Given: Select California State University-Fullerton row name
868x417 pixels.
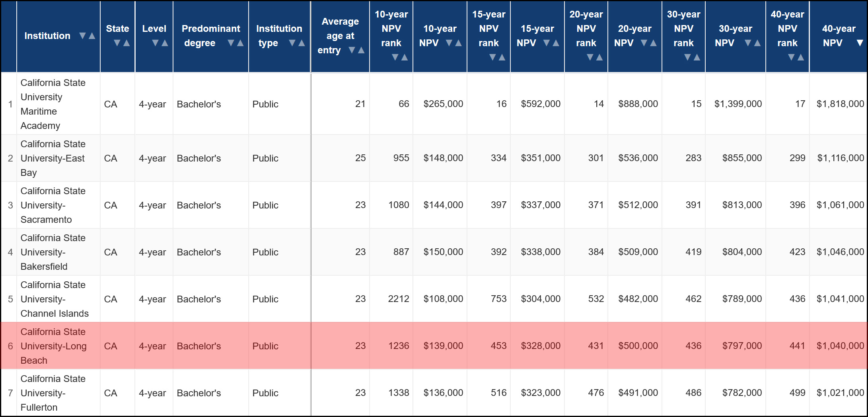Looking at the screenshot, I should pos(53,393).
